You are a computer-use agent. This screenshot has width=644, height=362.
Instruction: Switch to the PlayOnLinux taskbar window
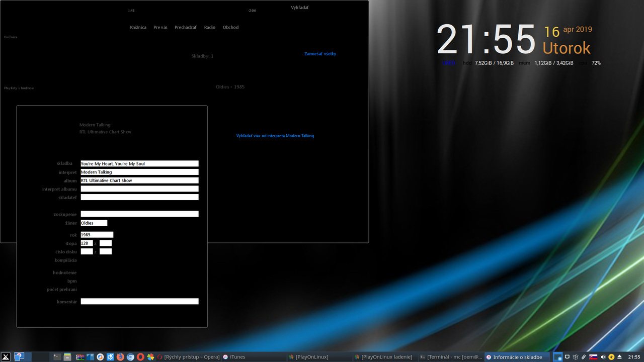click(x=319, y=357)
